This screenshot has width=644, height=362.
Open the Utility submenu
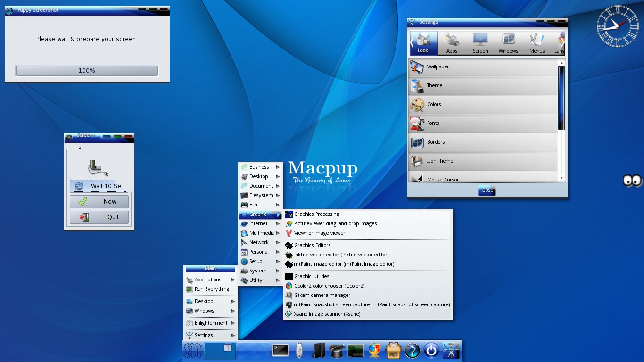click(260, 280)
